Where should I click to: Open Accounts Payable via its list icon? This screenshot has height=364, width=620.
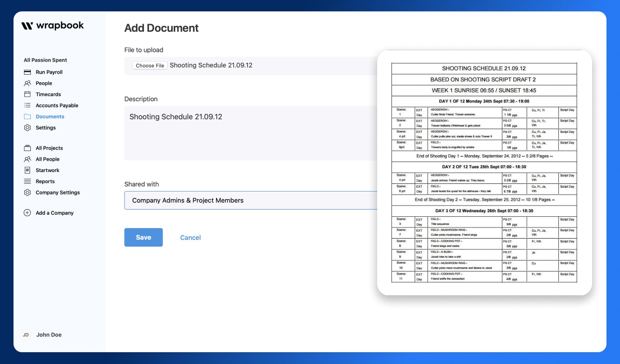click(x=27, y=105)
